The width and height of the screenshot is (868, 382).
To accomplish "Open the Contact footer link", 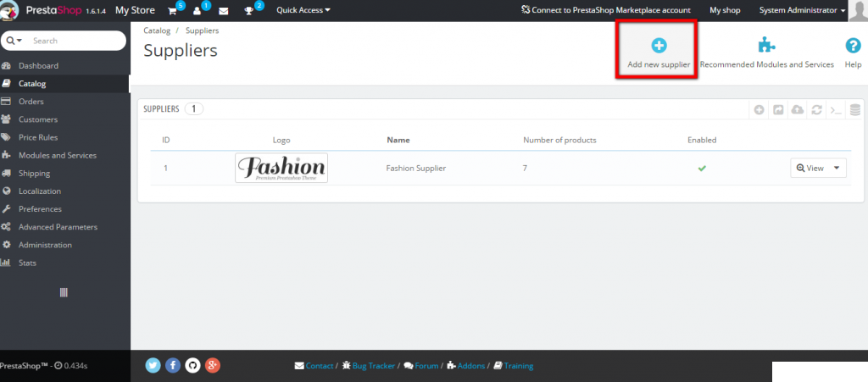I will coord(314,365).
